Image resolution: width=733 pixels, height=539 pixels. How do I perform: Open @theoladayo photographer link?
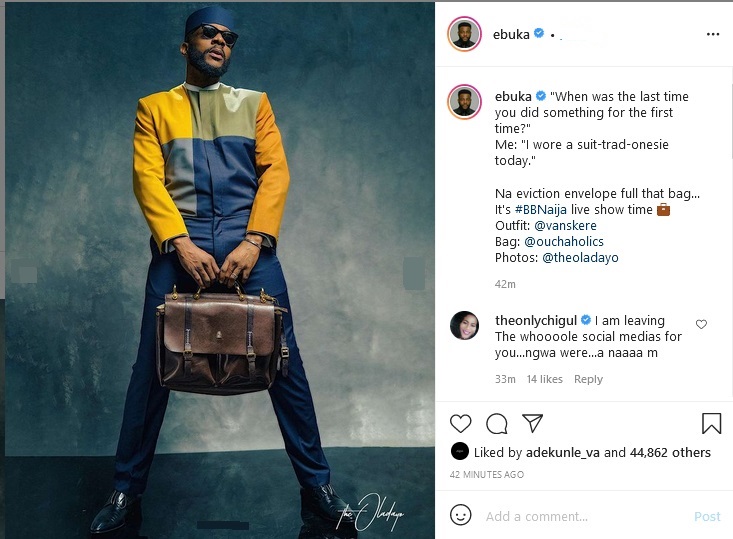pos(580,257)
